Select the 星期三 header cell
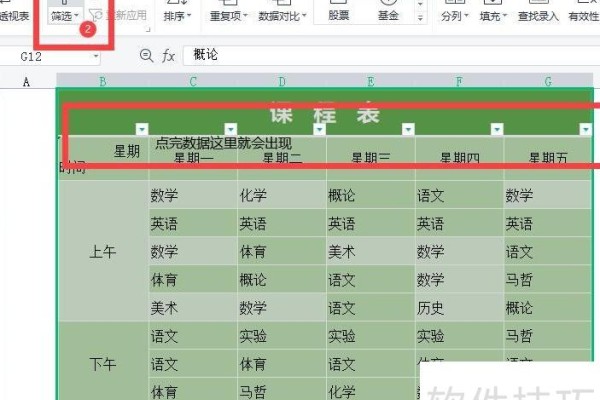 tap(370, 158)
